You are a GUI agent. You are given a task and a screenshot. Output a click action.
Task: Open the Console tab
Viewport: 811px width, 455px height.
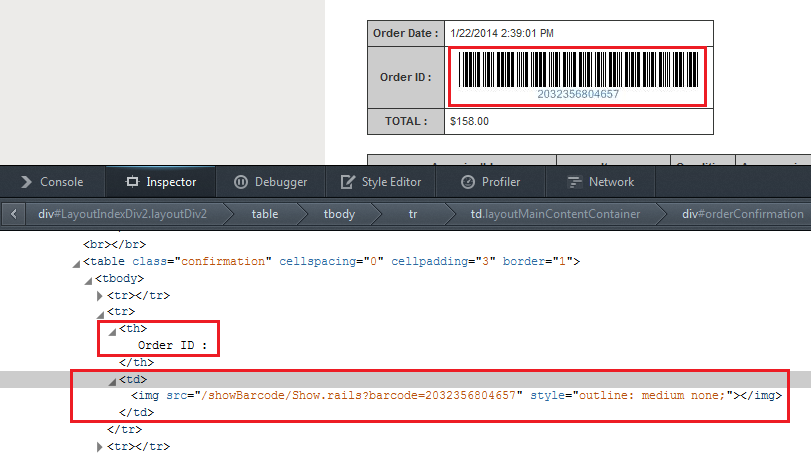pyautogui.click(x=52, y=182)
